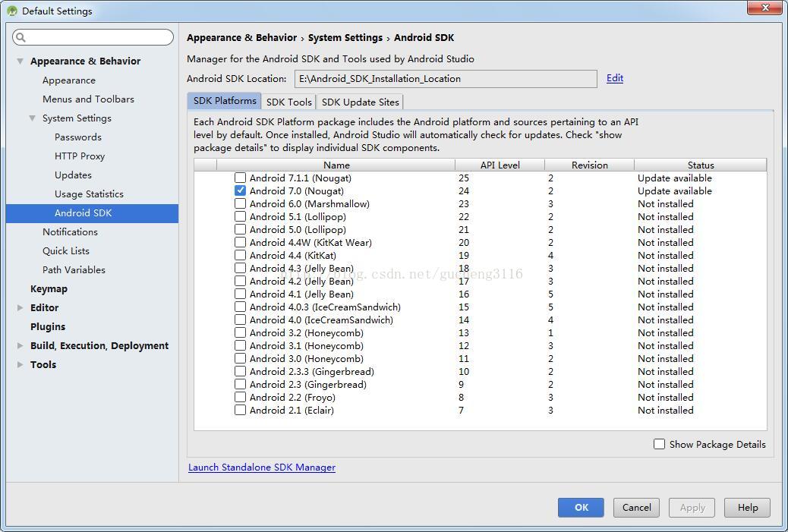Collapse the Appearance & Behavior tree arrow
Image resolution: width=788 pixels, height=532 pixels.
tap(20, 61)
